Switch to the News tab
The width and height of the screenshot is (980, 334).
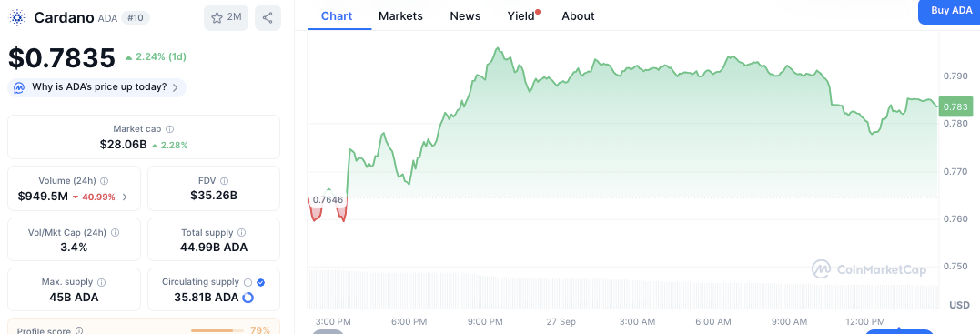click(465, 16)
